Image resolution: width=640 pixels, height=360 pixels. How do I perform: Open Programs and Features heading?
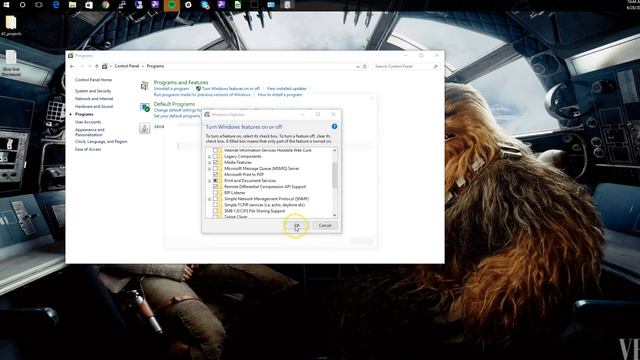[x=181, y=82]
